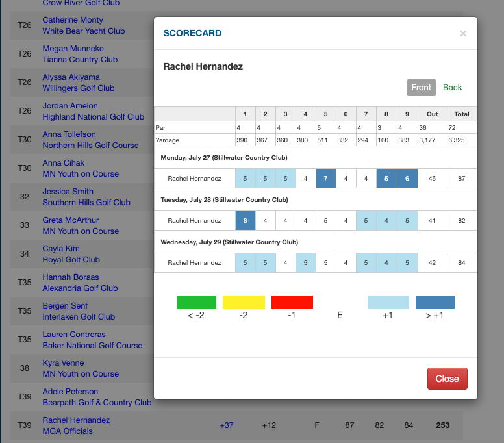Click the leaderboard total 253
Viewport: 504px width, 443px height.
point(442,425)
